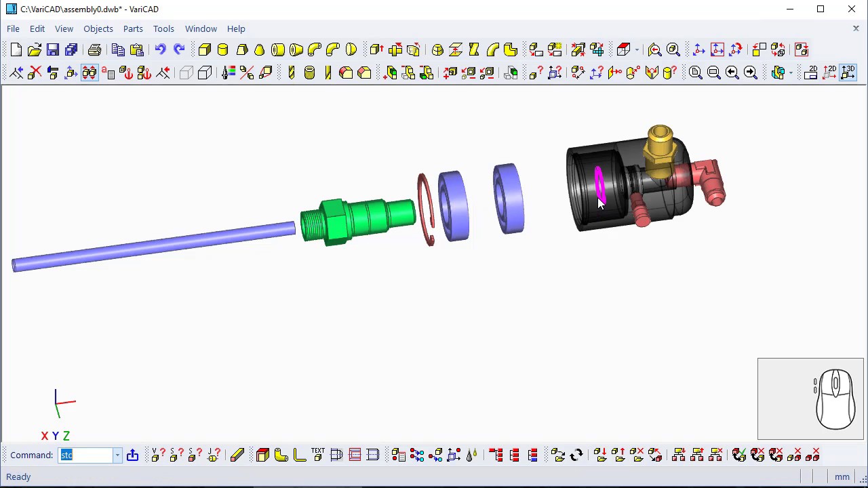Click the thread tool icon

point(309,72)
